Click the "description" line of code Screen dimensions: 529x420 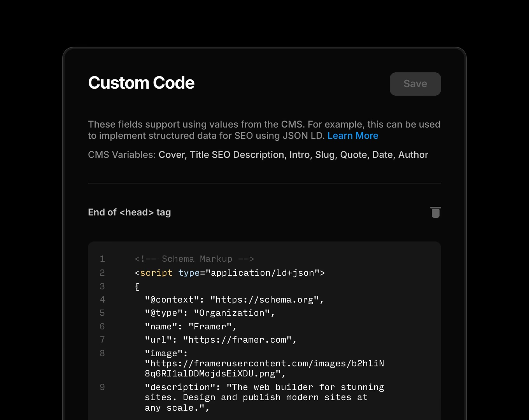(264, 397)
